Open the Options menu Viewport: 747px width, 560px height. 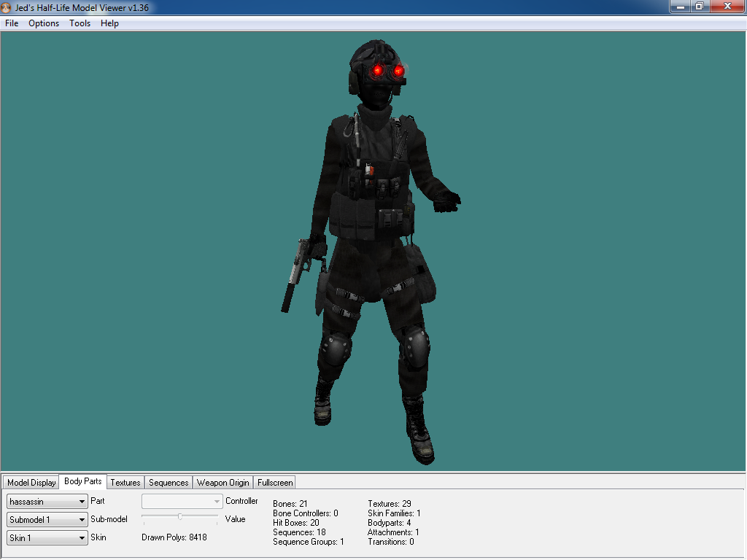pos(44,23)
